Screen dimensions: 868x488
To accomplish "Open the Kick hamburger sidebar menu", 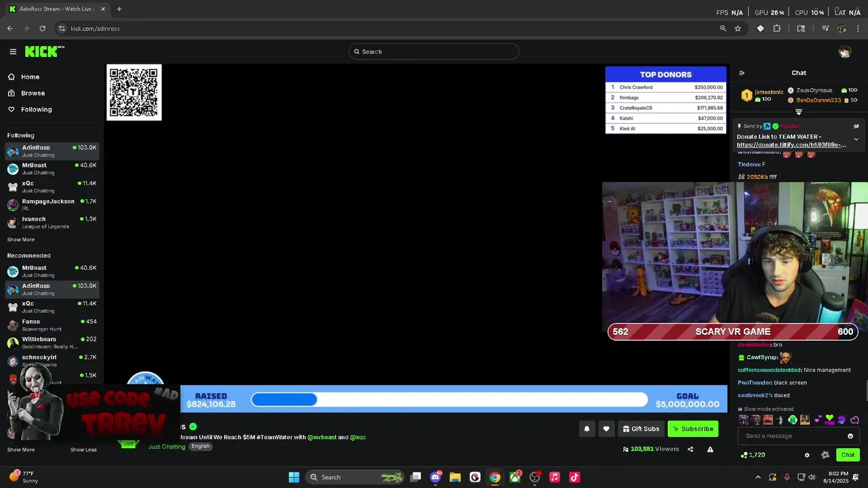I will pos(13,52).
